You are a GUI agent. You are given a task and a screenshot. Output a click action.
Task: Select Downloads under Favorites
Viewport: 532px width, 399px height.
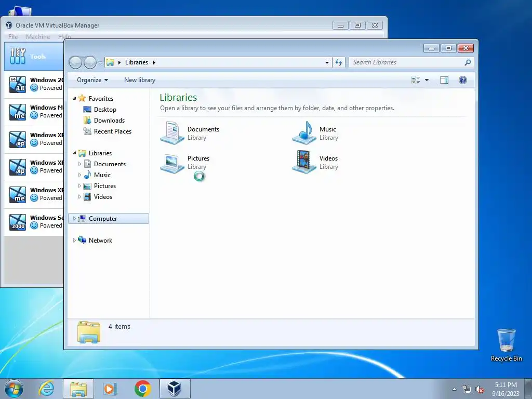click(x=104, y=121)
